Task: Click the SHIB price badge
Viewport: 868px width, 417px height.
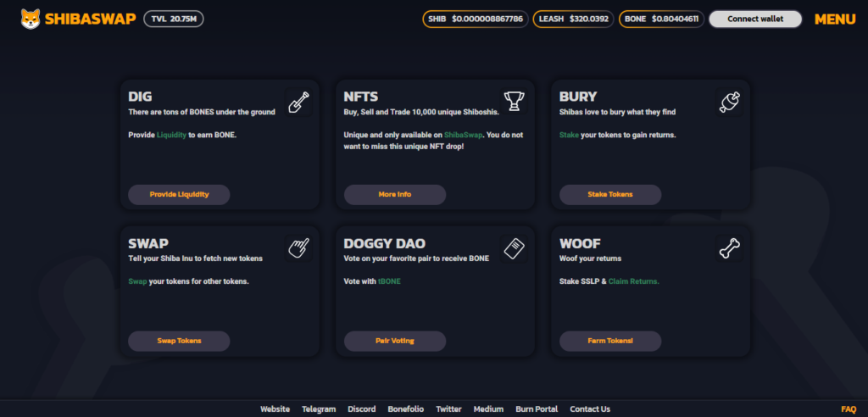Action: coord(476,19)
